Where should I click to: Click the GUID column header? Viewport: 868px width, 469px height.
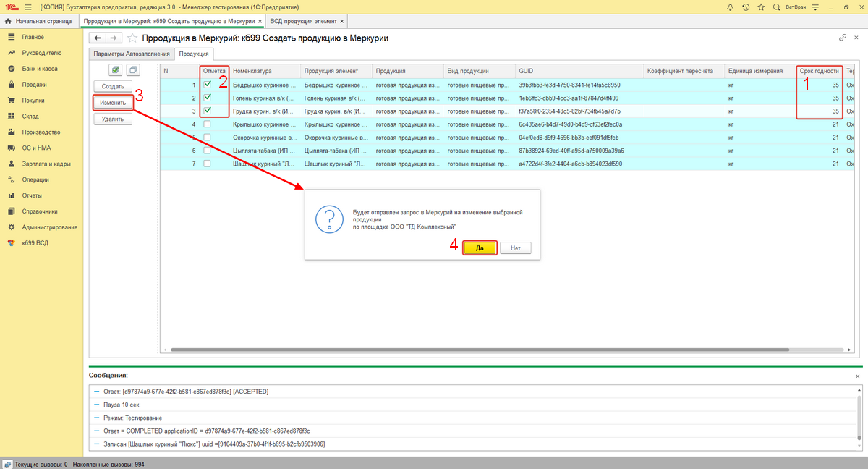click(x=580, y=71)
